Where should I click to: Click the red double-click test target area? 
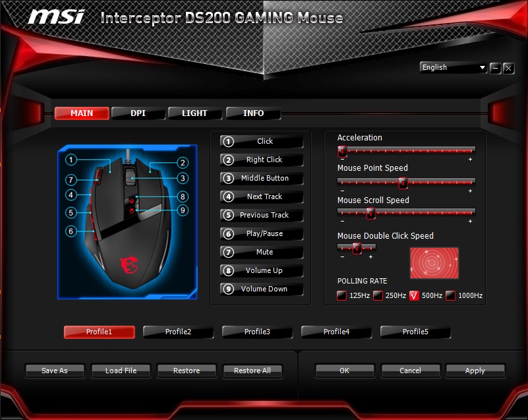click(x=434, y=263)
